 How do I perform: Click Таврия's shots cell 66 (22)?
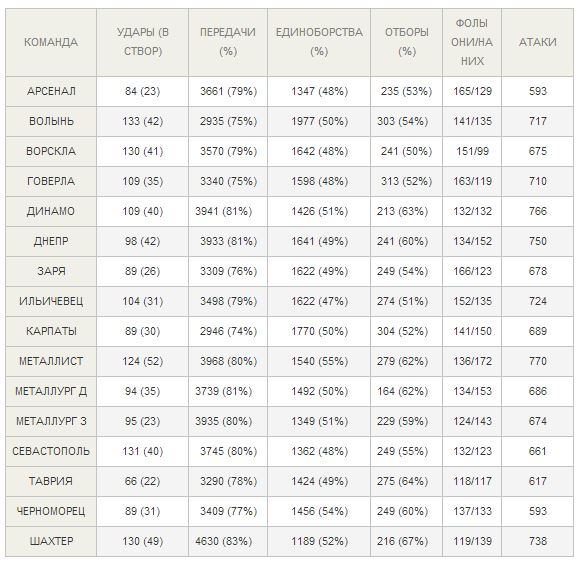pos(143,482)
